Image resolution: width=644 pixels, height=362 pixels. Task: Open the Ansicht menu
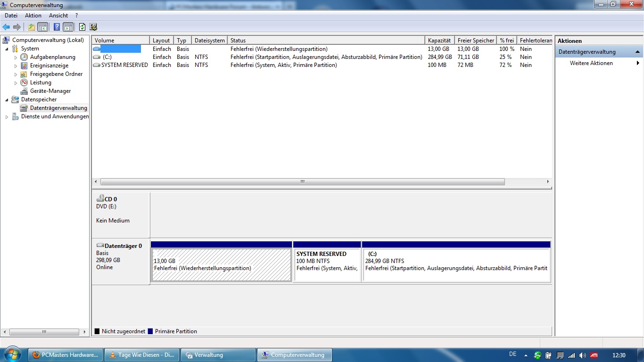pos(58,16)
